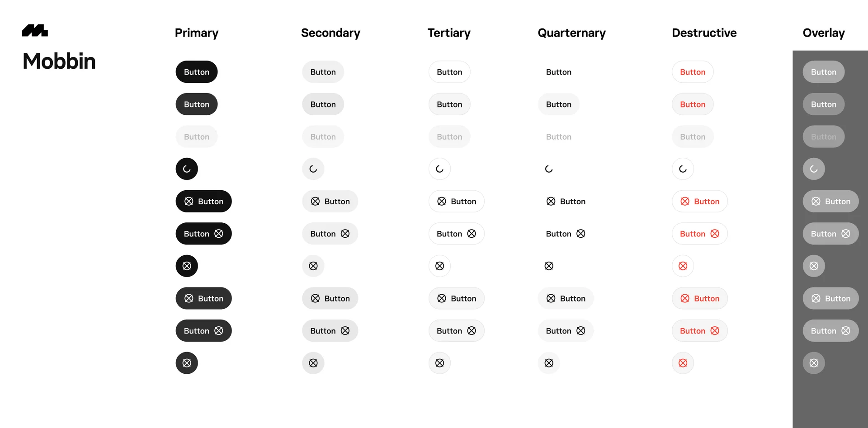Click the Quarternary icon-only cancel button
The width and height of the screenshot is (868, 428).
pyautogui.click(x=549, y=266)
